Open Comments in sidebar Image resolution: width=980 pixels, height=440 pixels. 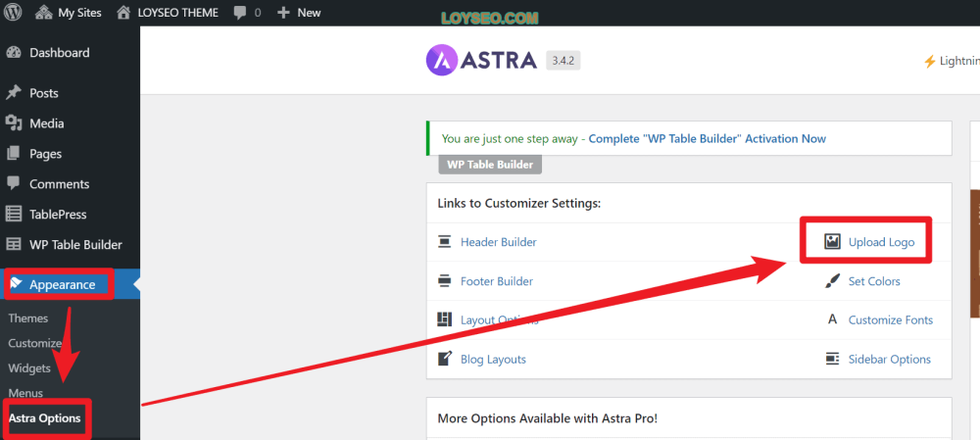pos(60,184)
